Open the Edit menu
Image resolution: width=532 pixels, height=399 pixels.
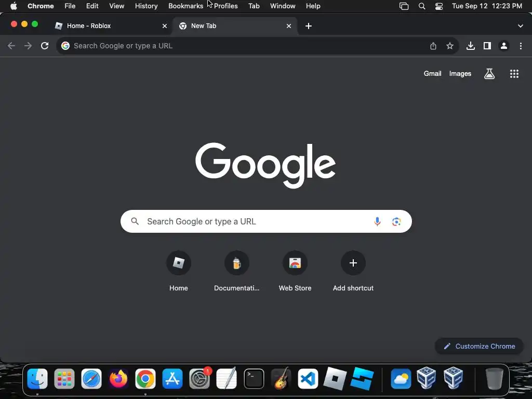coord(92,6)
